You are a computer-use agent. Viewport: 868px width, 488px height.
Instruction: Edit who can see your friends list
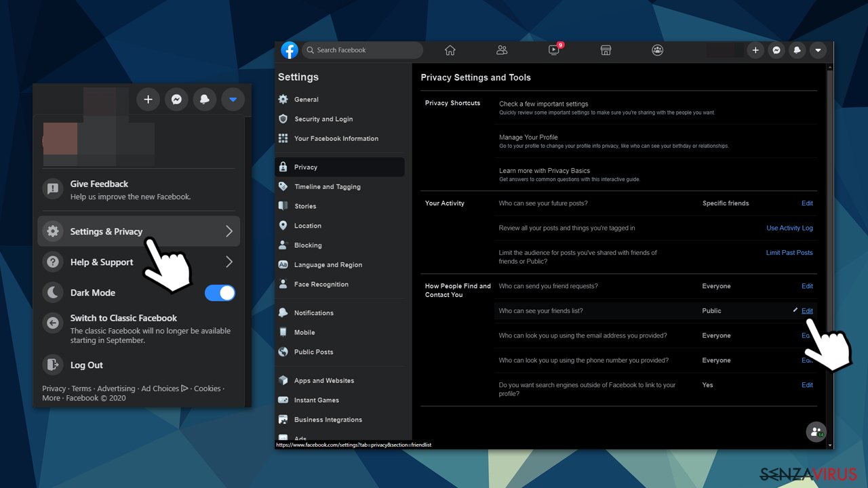click(807, 311)
